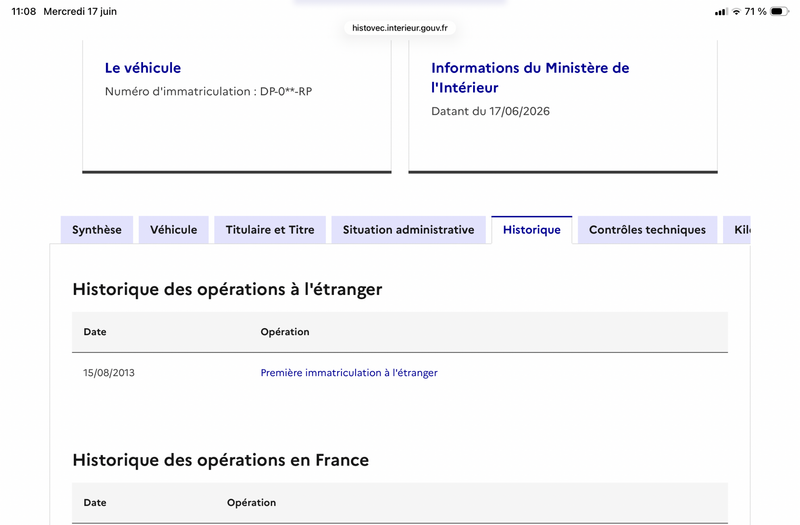Click Informations du Ministère de l'Intérieur heading
The width and height of the screenshot is (800, 525).
point(530,78)
